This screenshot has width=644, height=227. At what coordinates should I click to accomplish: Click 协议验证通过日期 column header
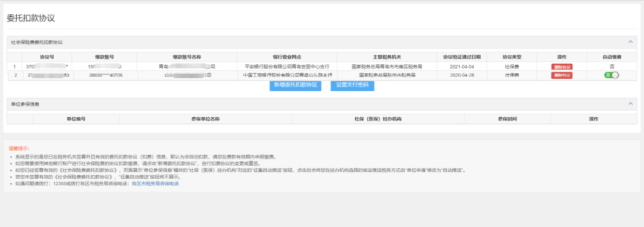pyautogui.click(x=462, y=57)
